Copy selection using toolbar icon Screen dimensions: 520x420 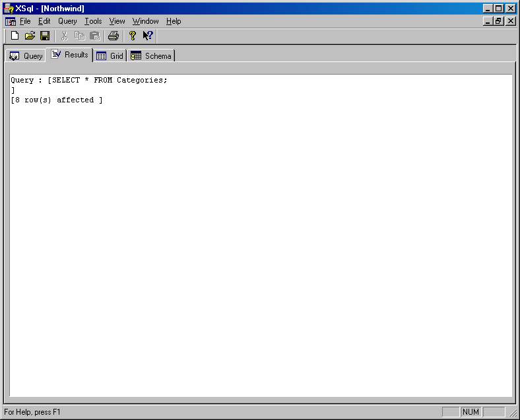(x=80, y=36)
